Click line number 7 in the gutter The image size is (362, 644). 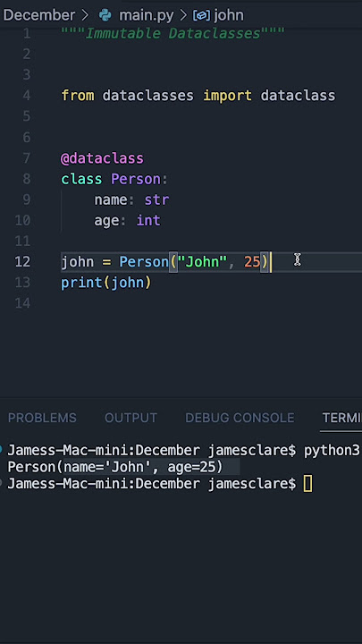click(27, 158)
